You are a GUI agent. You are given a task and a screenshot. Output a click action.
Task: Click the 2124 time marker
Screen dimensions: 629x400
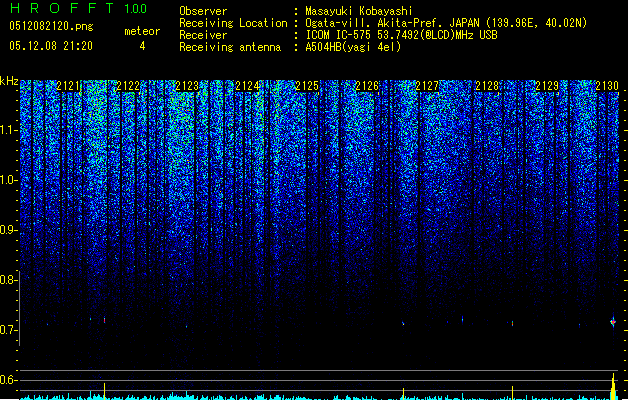coord(248,86)
